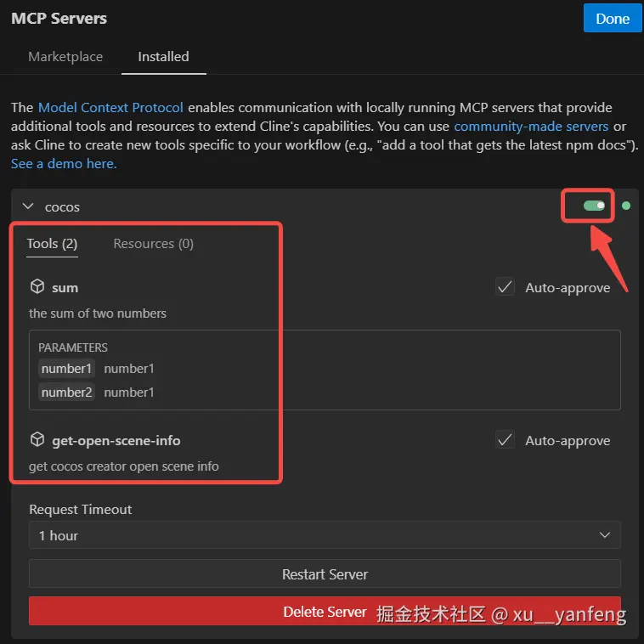This screenshot has width=644, height=644.
Task: Open the Resources (0) tab
Action: [153, 244]
